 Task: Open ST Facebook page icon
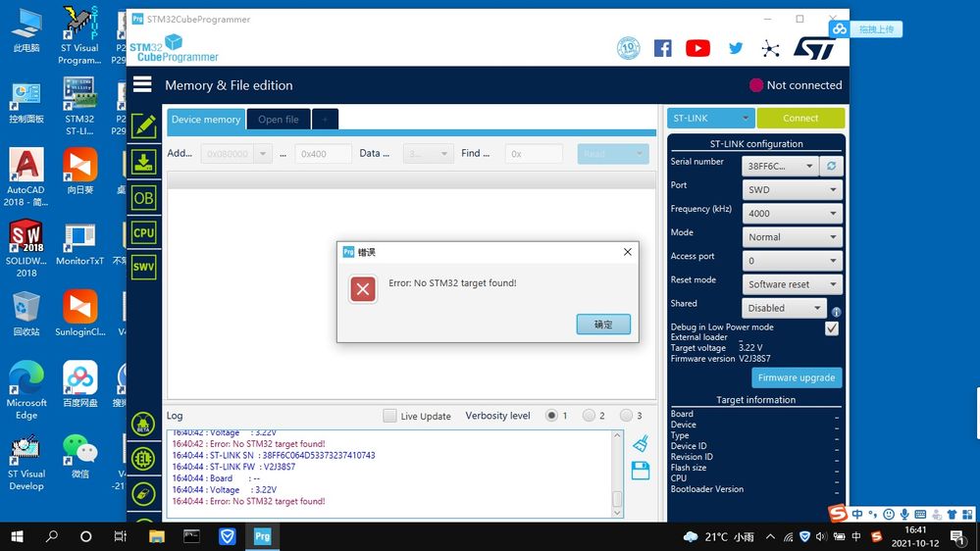[x=662, y=48]
